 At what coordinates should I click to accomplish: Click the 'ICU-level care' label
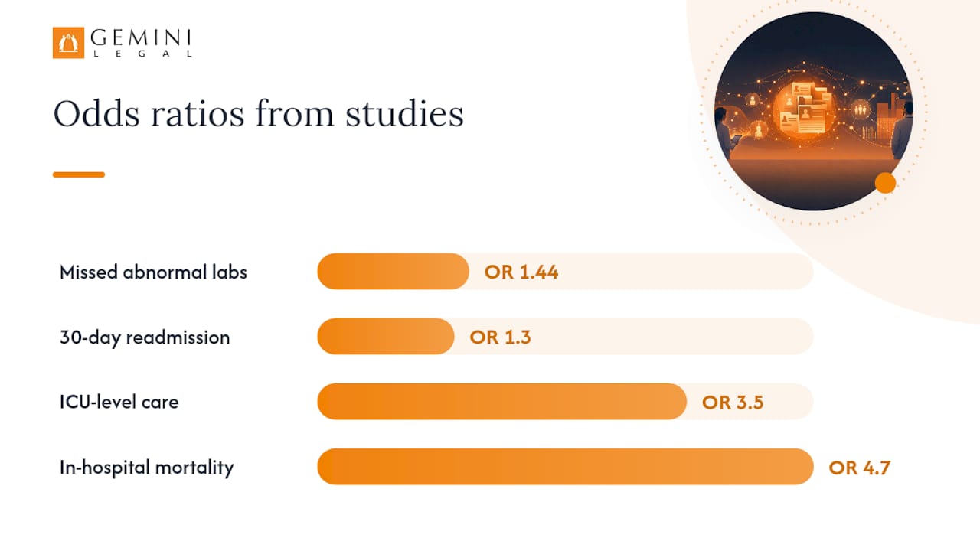pos(119,402)
